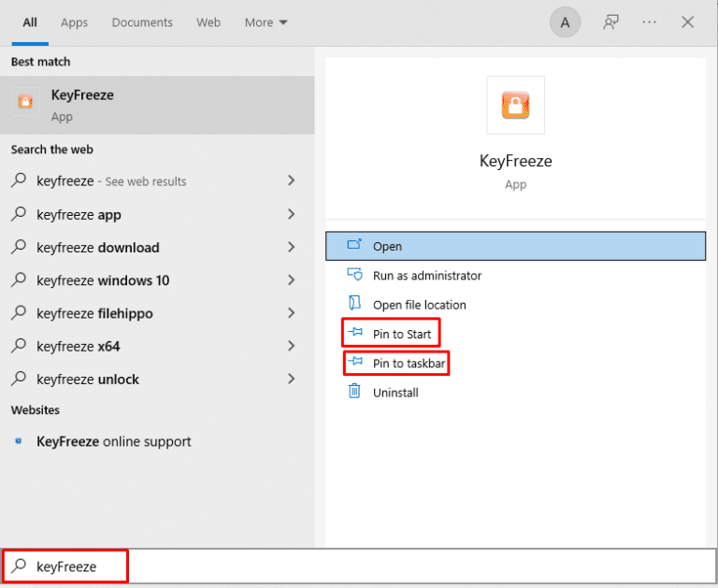Choose Open from the actions list

[x=516, y=246]
